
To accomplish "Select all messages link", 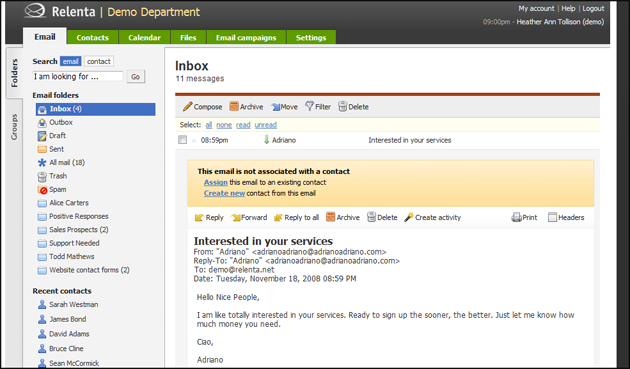I will click(x=209, y=125).
